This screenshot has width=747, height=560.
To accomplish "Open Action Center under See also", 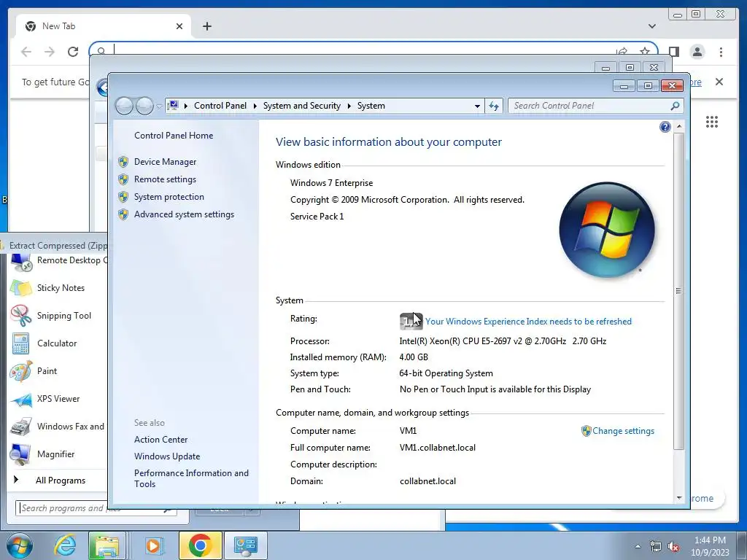I will pyautogui.click(x=160, y=440).
